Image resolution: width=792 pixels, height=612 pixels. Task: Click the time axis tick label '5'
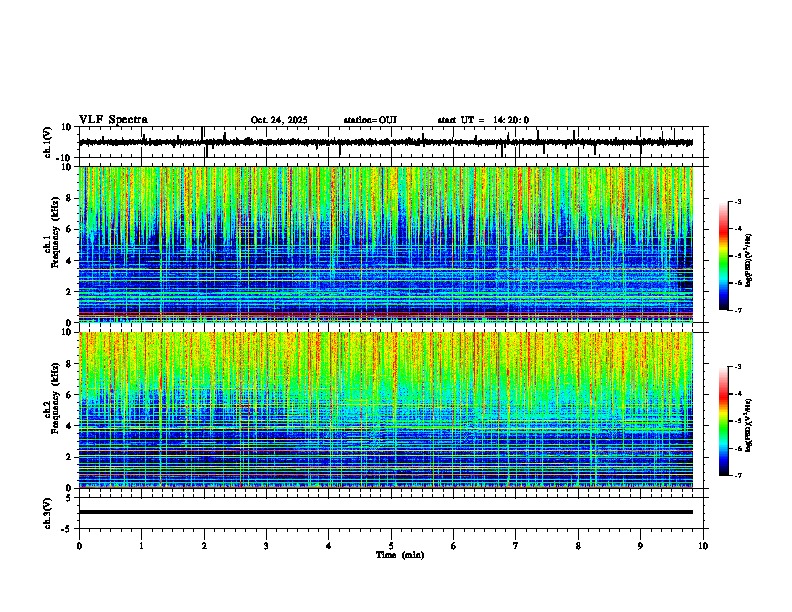point(391,546)
